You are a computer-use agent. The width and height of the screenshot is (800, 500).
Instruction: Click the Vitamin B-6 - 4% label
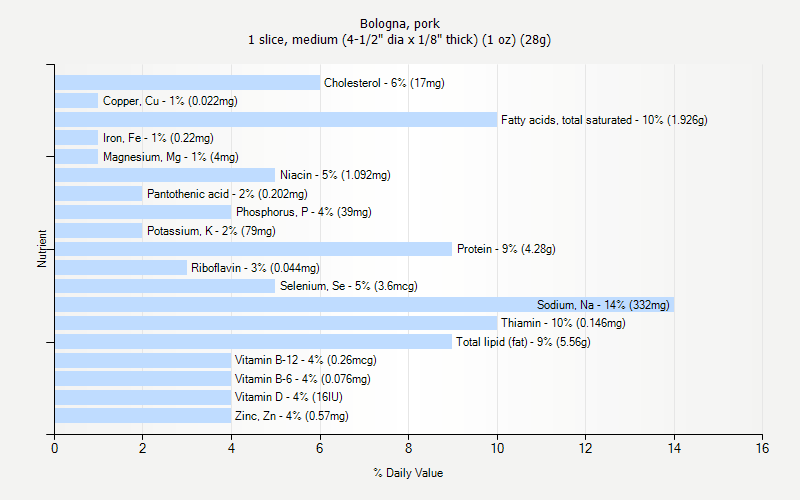303,379
